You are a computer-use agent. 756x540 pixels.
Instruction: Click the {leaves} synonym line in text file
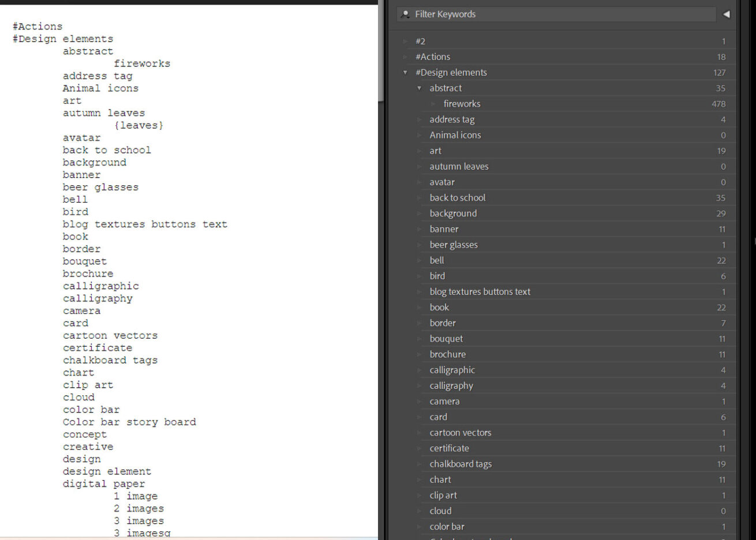(139, 125)
